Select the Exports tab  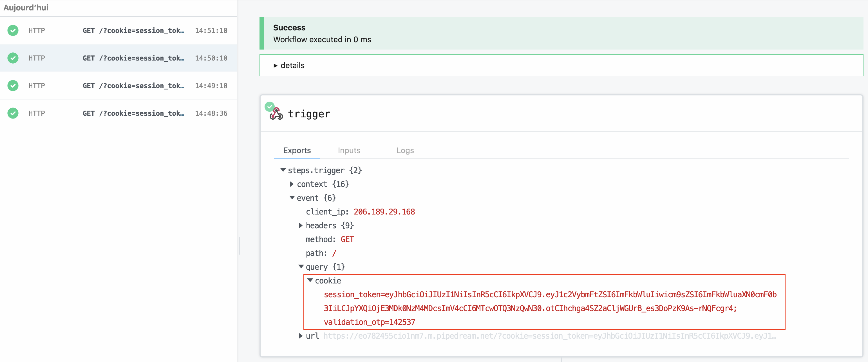[297, 150]
